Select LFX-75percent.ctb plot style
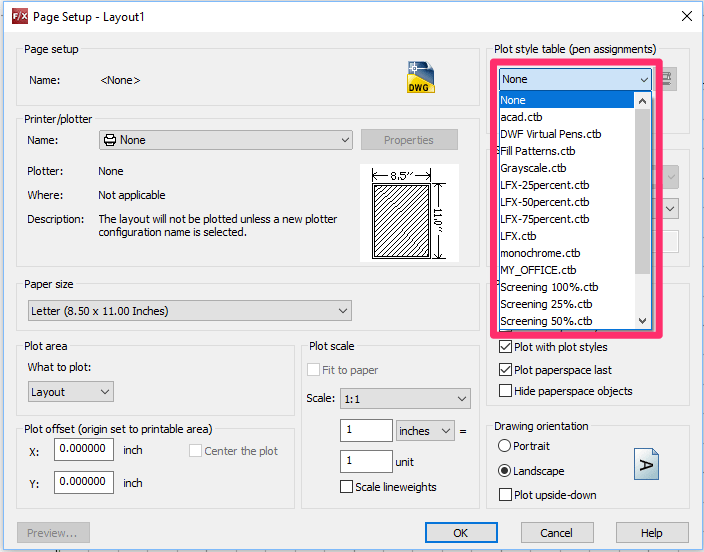This screenshot has width=704, height=552. [x=567, y=219]
